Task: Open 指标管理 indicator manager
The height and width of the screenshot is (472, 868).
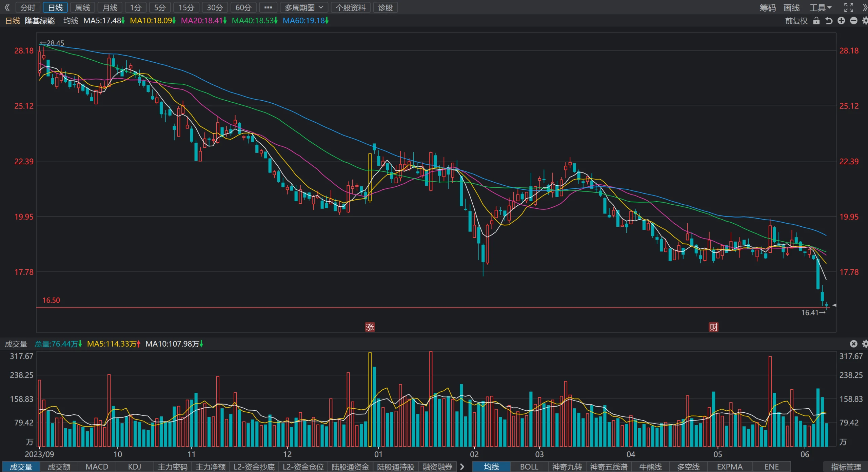Action: coord(846,467)
